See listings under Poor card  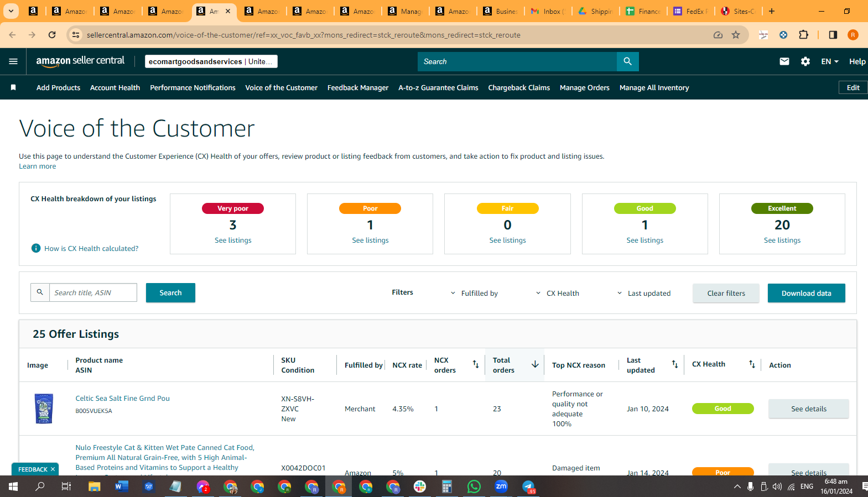tap(370, 240)
